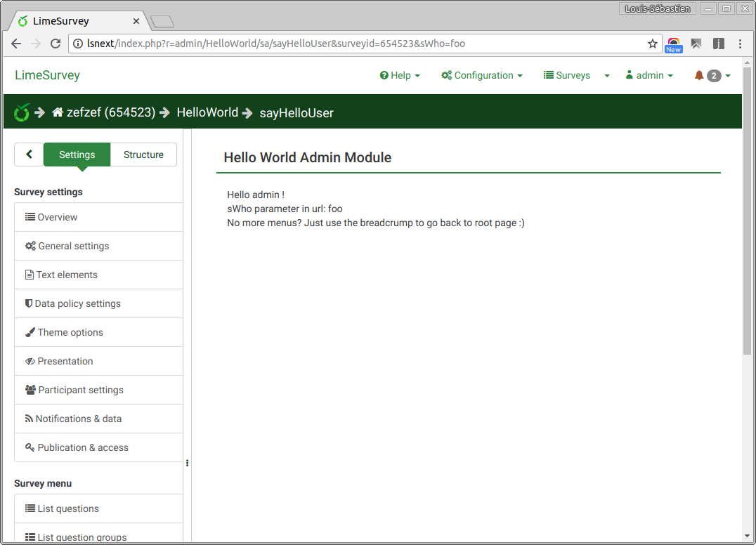The image size is (756, 545).
Task: Click the caret next to Surveys
Action: point(607,76)
